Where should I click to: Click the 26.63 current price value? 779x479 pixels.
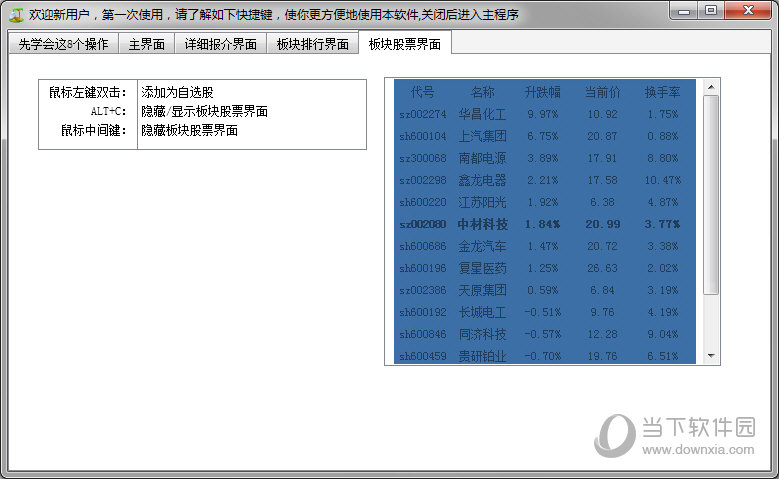[602, 268]
